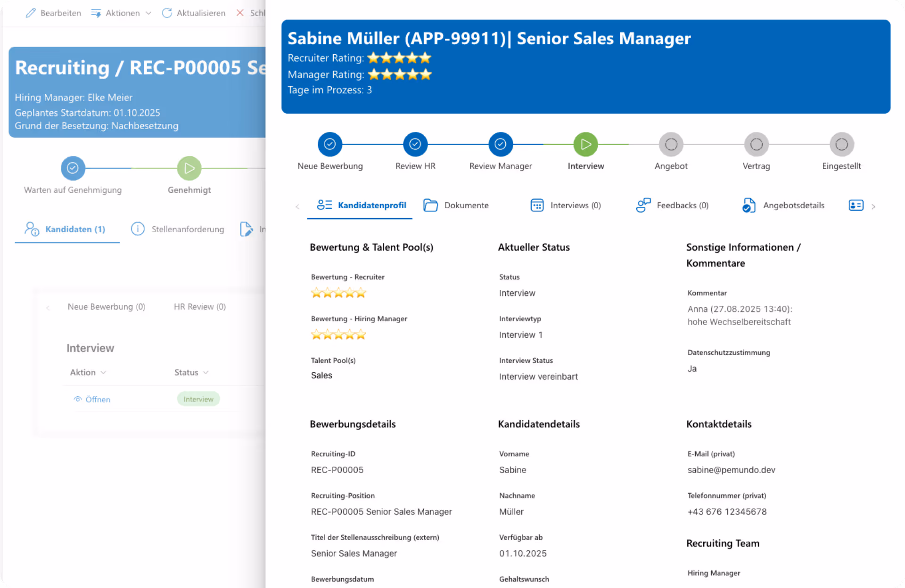Select the Angebot process stage circle

671,144
